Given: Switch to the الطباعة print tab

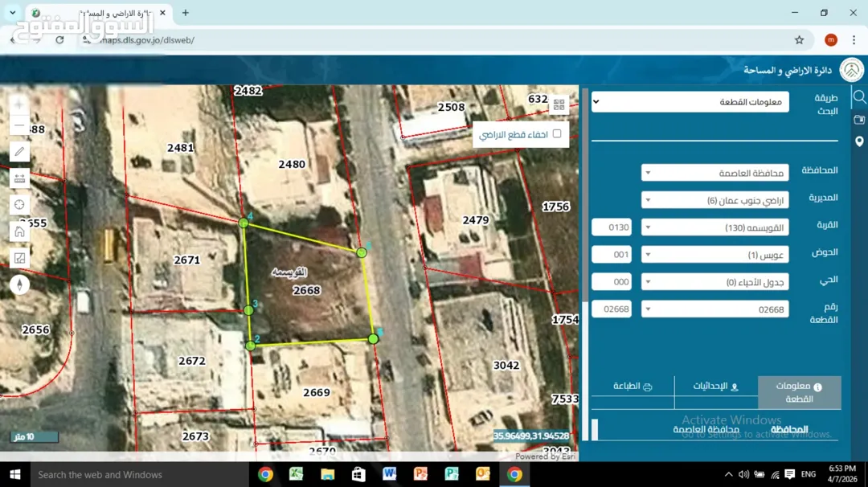Looking at the screenshot, I should [x=633, y=387].
